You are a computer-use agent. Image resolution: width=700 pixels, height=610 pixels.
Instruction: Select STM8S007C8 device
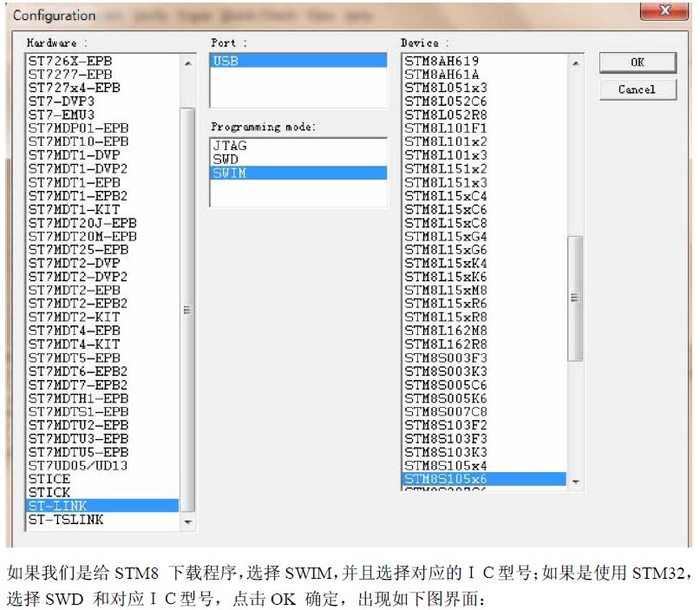(x=484, y=411)
